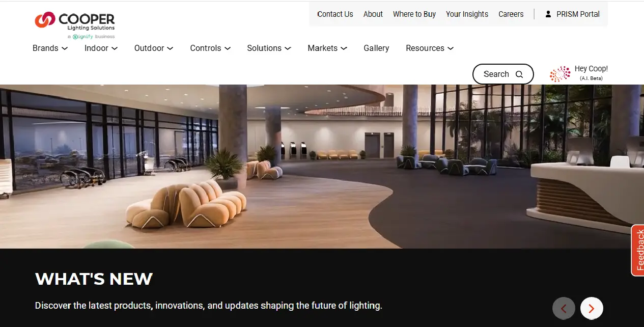Expand the Indoor dropdown menu
The width and height of the screenshot is (644, 327).
101,48
